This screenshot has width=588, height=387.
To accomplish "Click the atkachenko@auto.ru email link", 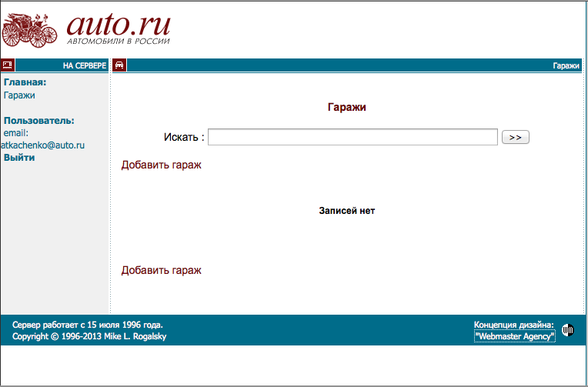I will click(42, 145).
